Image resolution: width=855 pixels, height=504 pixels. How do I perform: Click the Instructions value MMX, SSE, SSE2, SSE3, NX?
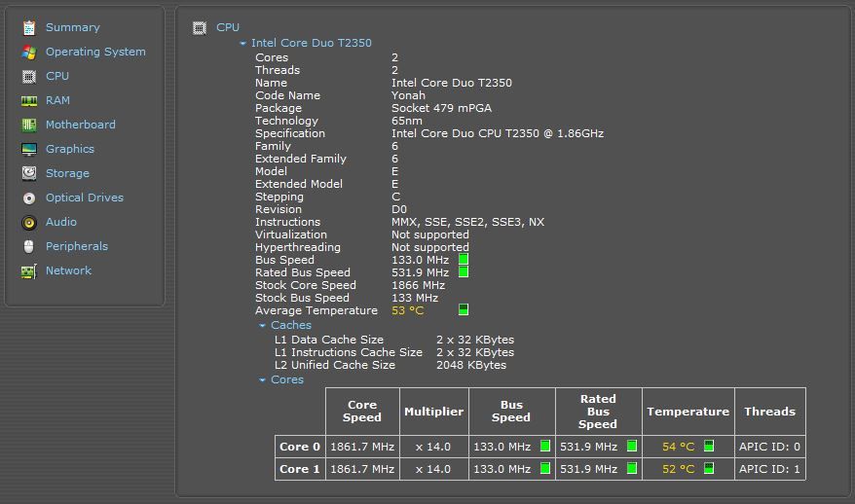click(467, 222)
